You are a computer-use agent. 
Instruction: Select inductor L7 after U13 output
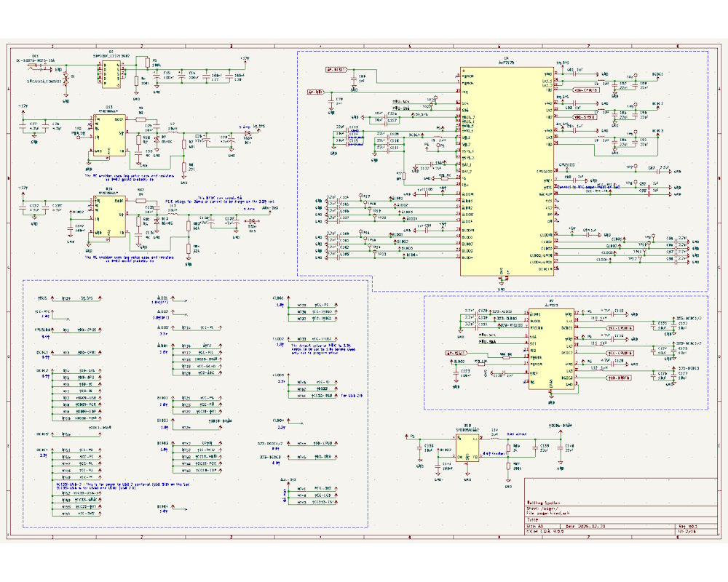tap(173, 132)
